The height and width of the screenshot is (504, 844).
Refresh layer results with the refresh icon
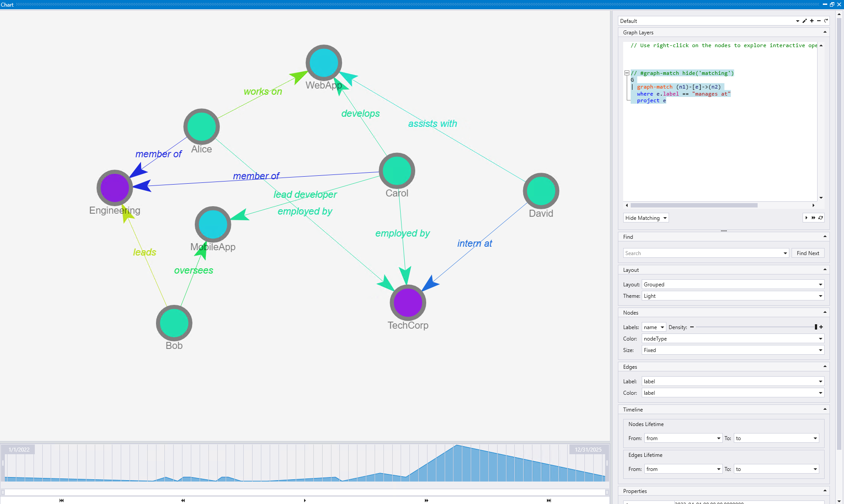(x=821, y=218)
